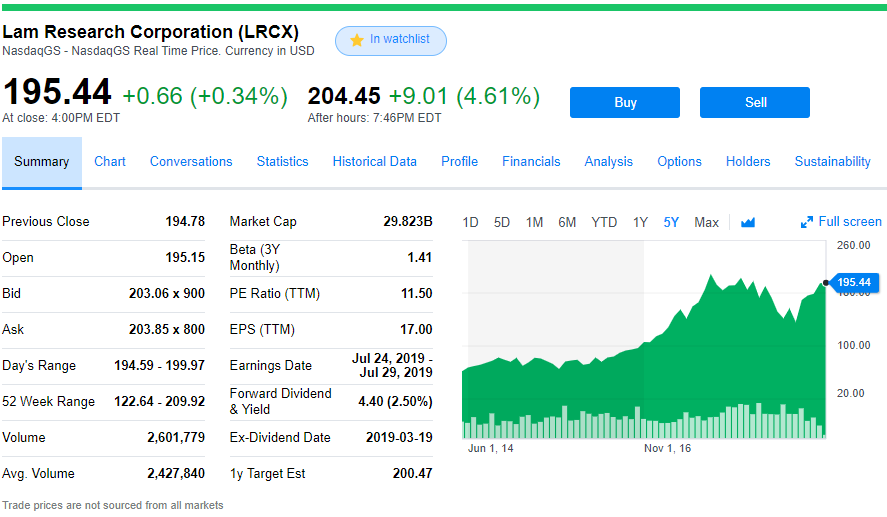The width and height of the screenshot is (887, 517).
Task: Open the Full screen chart link
Action: 849,222
